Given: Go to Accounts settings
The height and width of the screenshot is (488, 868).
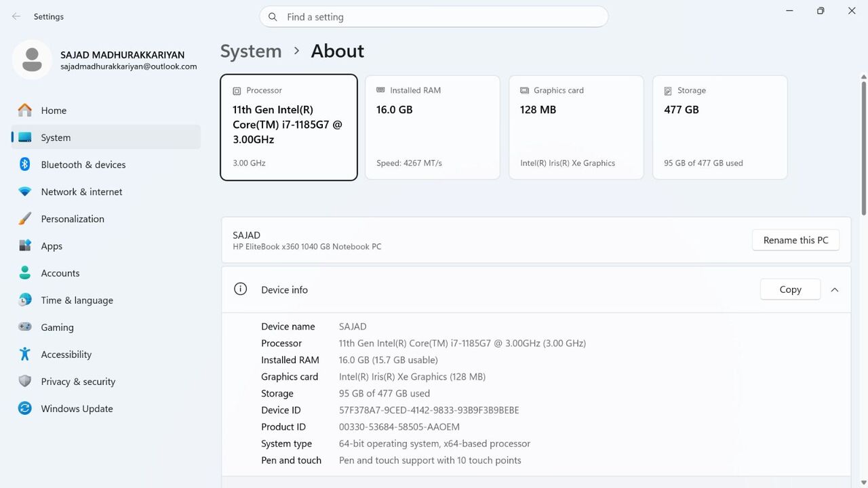Looking at the screenshot, I should tap(106, 272).
